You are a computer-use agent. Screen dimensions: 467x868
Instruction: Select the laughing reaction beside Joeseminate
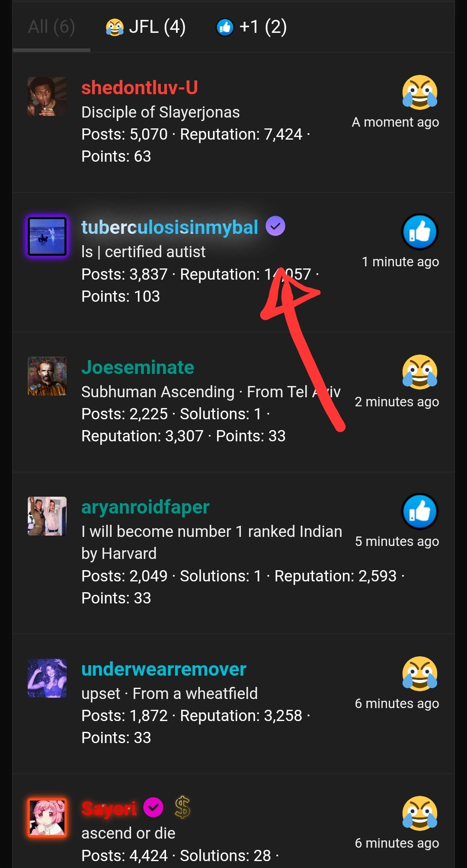click(x=419, y=372)
